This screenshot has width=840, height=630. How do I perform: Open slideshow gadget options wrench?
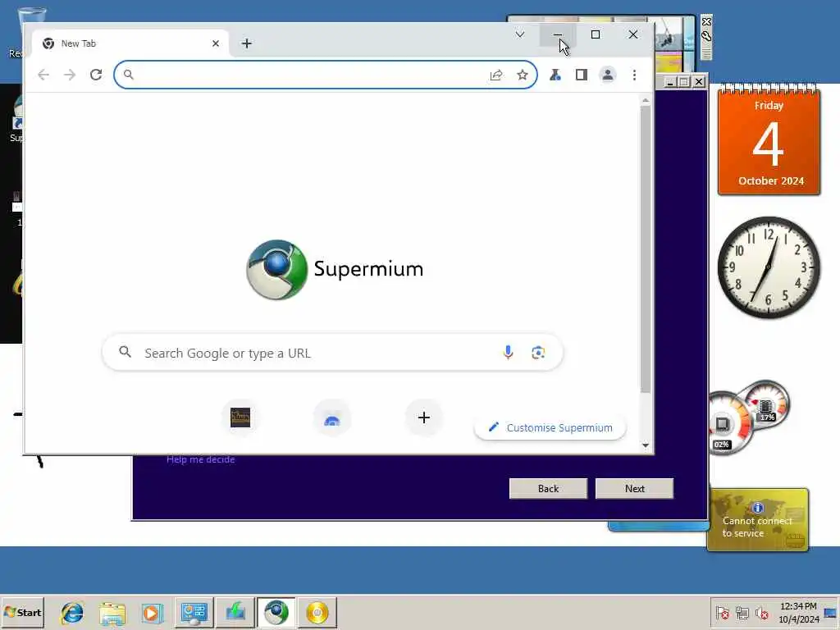coord(706,36)
